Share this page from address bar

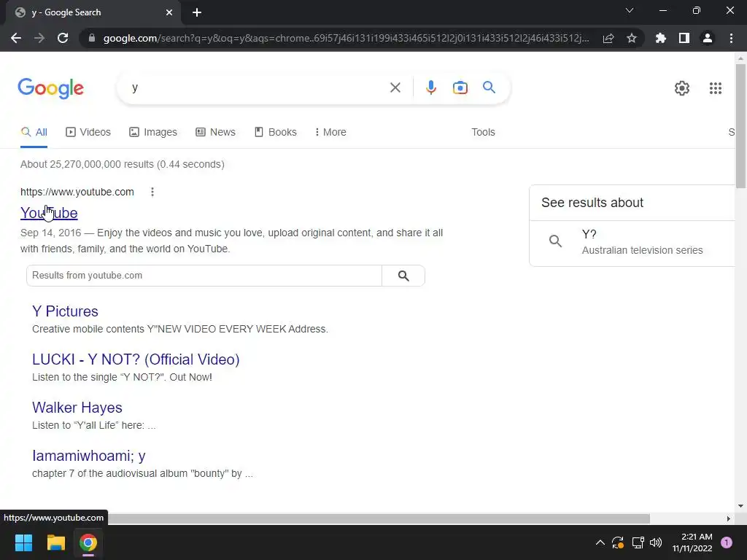[x=608, y=38]
